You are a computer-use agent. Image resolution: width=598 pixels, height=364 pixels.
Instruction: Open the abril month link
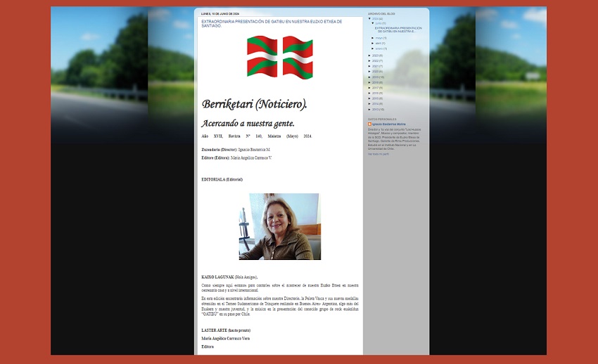point(378,44)
